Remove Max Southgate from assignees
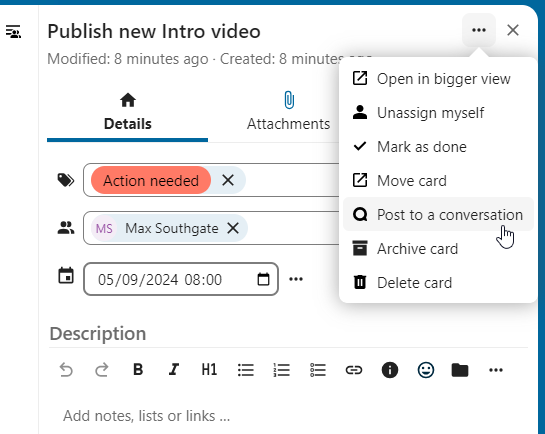This screenshot has height=434, width=545. click(233, 228)
